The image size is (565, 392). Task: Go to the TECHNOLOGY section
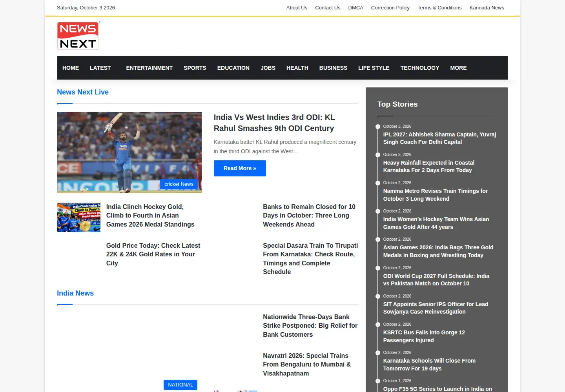[x=419, y=68]
